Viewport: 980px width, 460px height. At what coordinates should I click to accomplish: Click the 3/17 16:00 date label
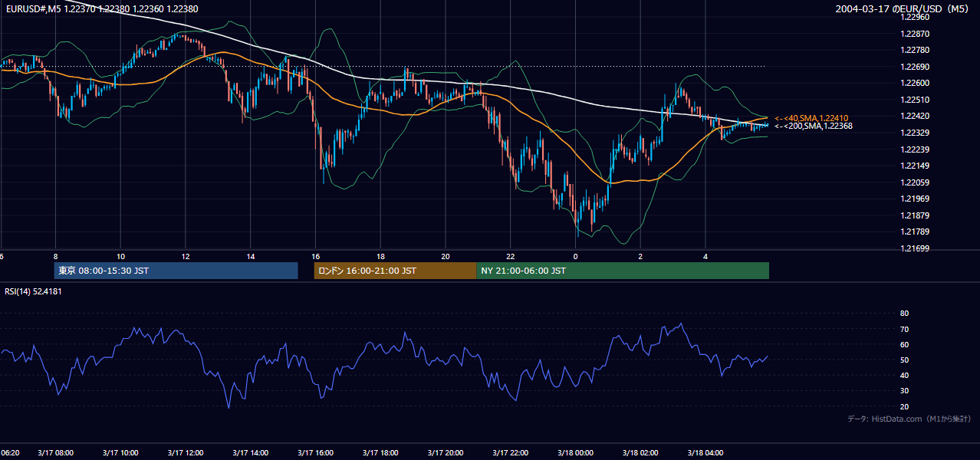[315, 453]
